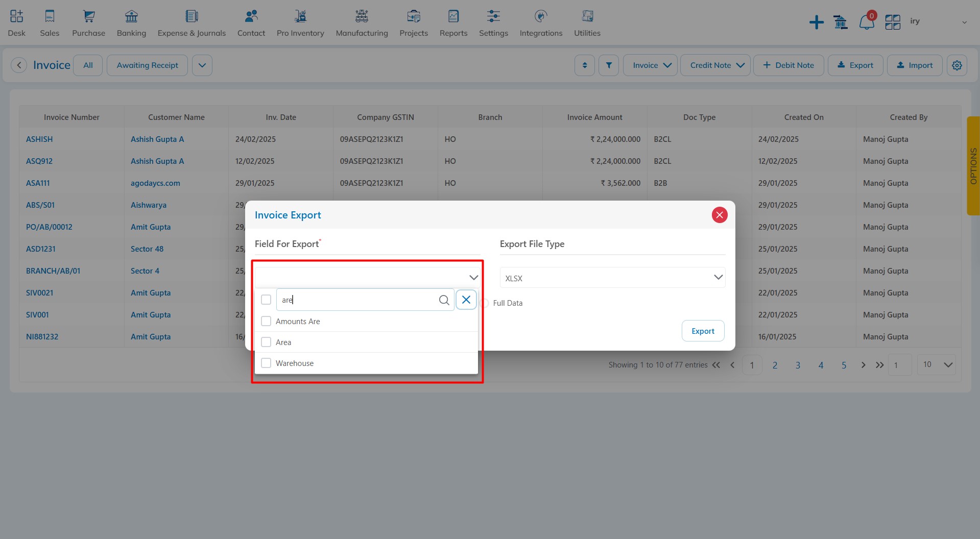Close the Invoice Export dialog
Image resolution: width=980 pixels, height=539 pixels.
[x=719, y=215]
